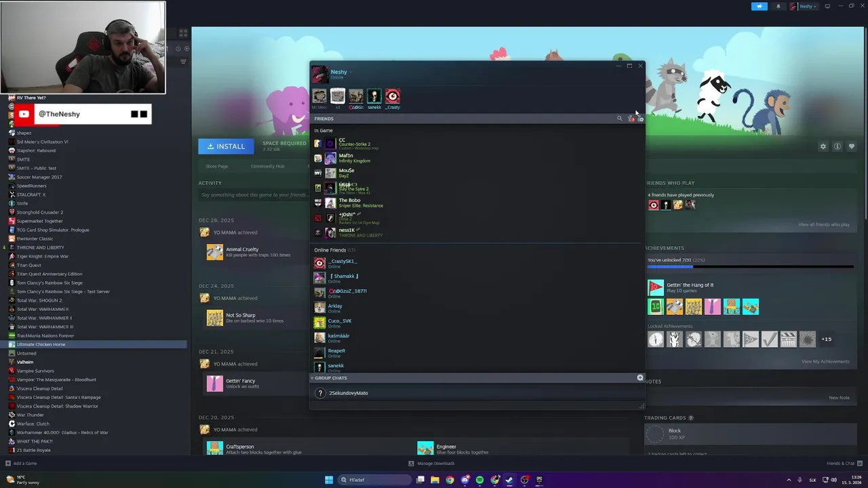Click the Gettin' Fancy achievement icon
Image resolution: width=868 pixels, height=488 pixels.
215,384
